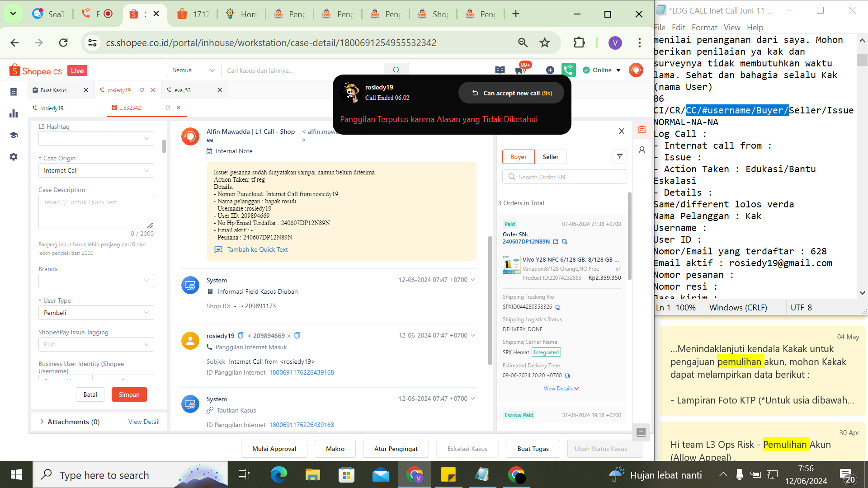Viewport: 868px width, 488px height.
Task: Copy the shipping tracking number icon
Action: (558, 307)
